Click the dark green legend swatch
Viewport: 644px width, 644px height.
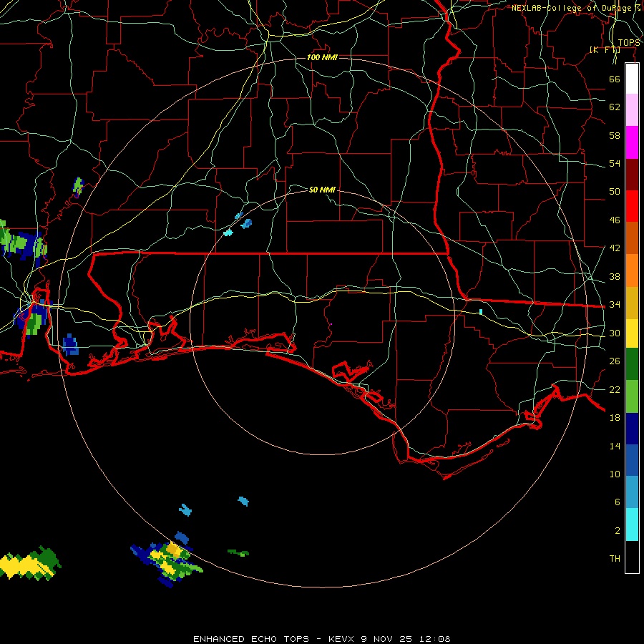tap(632, 364)
